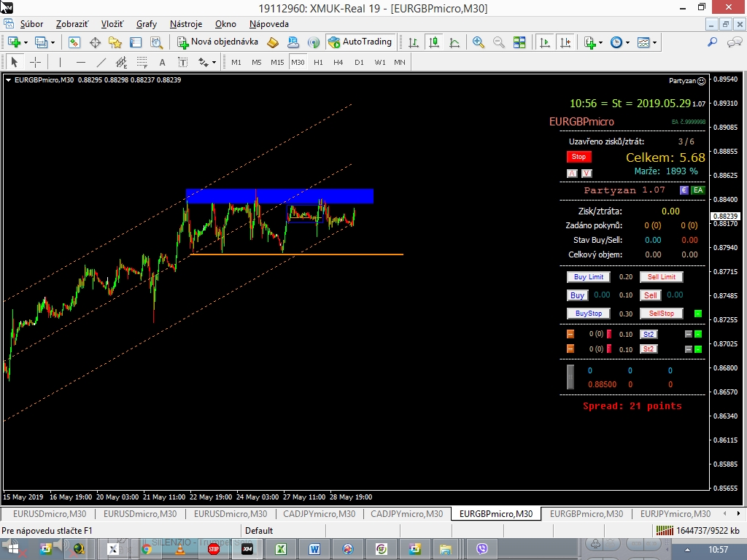Click the Sell Limit button
The height and width of the screenshot is (560, 747).
pyautogui.click(x=661, y=276)
